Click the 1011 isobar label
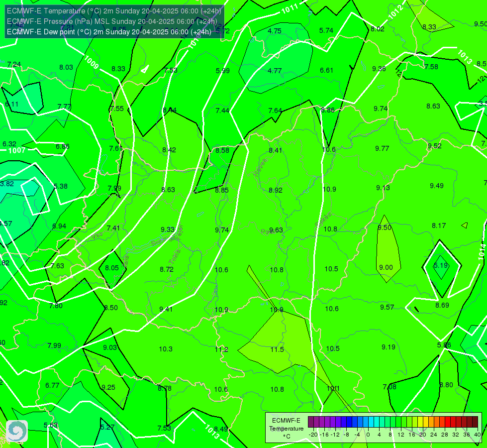Viewport: 487px width, 448px height. 290,9
